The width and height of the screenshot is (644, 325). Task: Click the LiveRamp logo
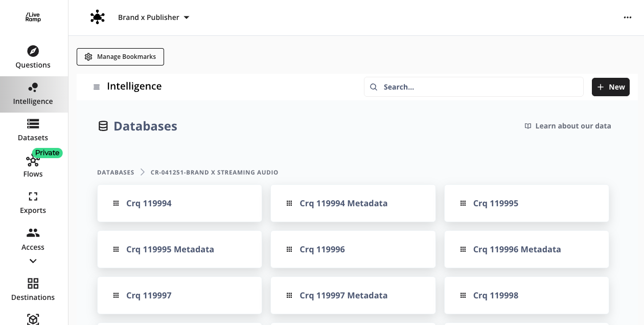click(x=33, y=17)
